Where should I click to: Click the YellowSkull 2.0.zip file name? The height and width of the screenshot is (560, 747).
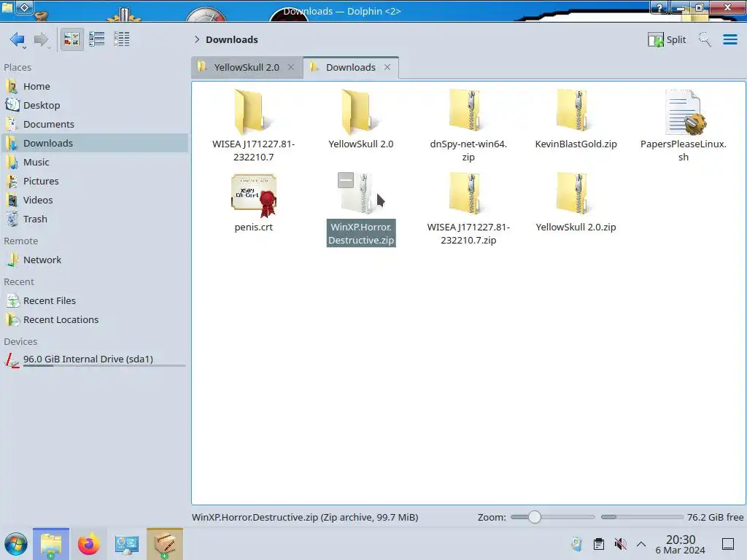[576, 227]
